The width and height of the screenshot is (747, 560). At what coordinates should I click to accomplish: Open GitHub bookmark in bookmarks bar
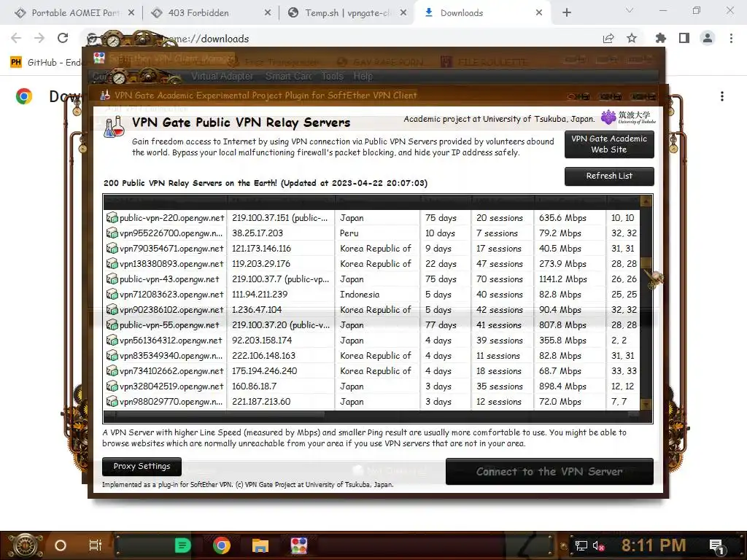tap(46, 63)
